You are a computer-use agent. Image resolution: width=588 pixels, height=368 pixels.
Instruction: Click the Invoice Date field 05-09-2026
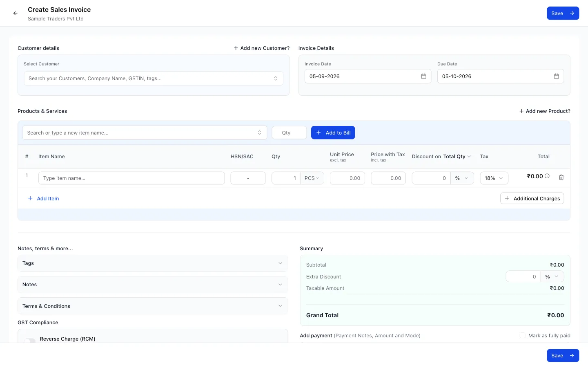[x=368, y=76]
